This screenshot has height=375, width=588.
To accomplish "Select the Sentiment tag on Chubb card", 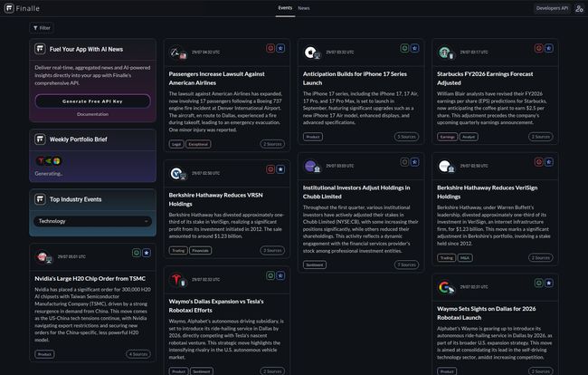I will [x=314, y=264].
